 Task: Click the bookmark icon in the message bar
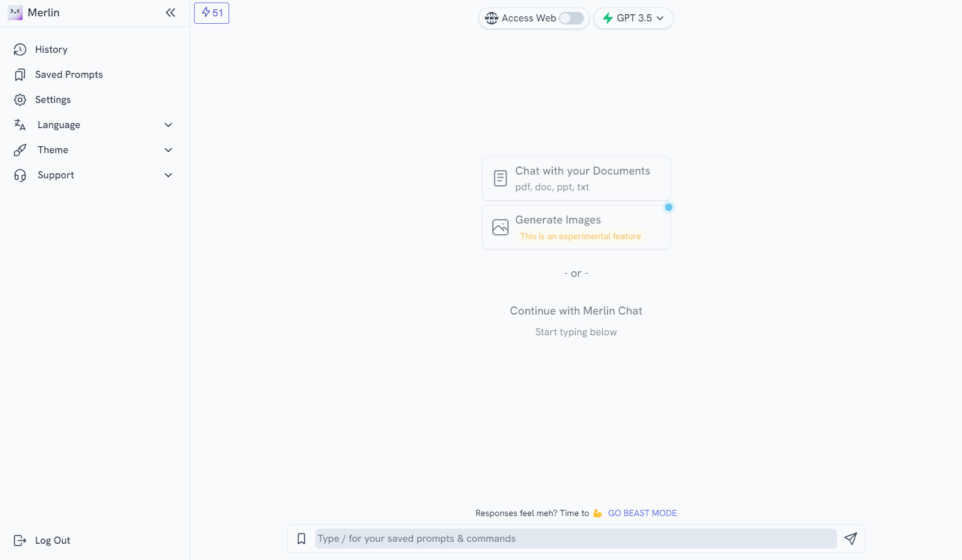(x=301, y=538)
